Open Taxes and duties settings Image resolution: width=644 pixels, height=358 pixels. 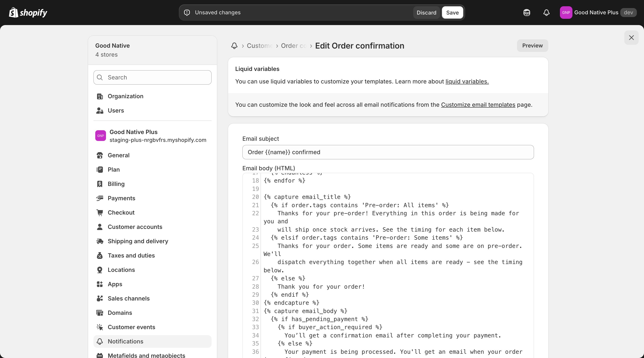(x=152, y=256)
